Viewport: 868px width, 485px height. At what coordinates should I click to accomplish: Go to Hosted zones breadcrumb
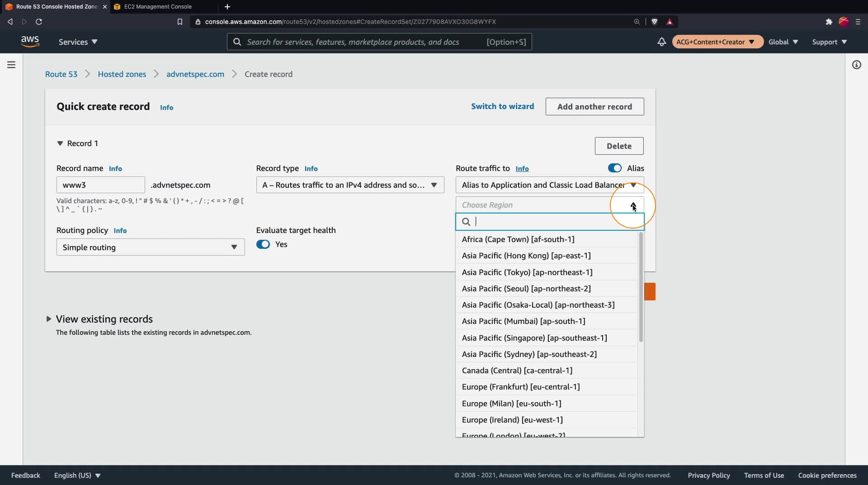coord(122,74)
